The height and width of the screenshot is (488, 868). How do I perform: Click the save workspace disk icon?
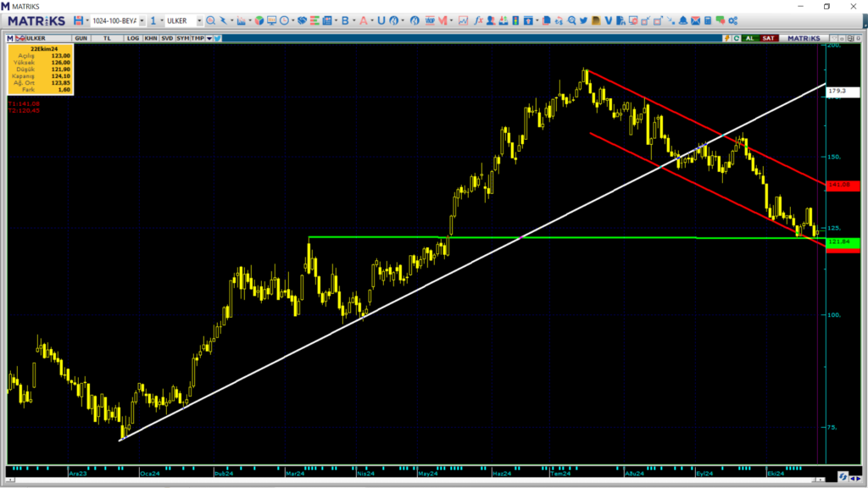[78, 20]
